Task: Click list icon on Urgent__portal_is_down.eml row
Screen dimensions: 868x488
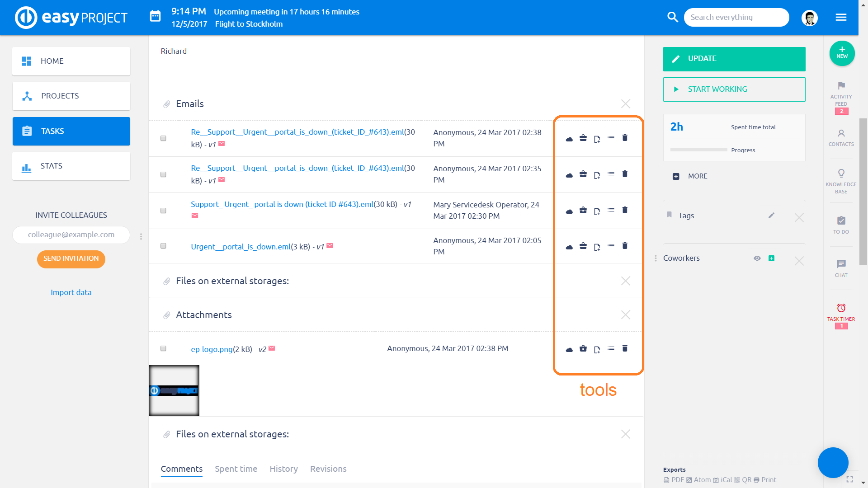Action: [x=611, y=246]
